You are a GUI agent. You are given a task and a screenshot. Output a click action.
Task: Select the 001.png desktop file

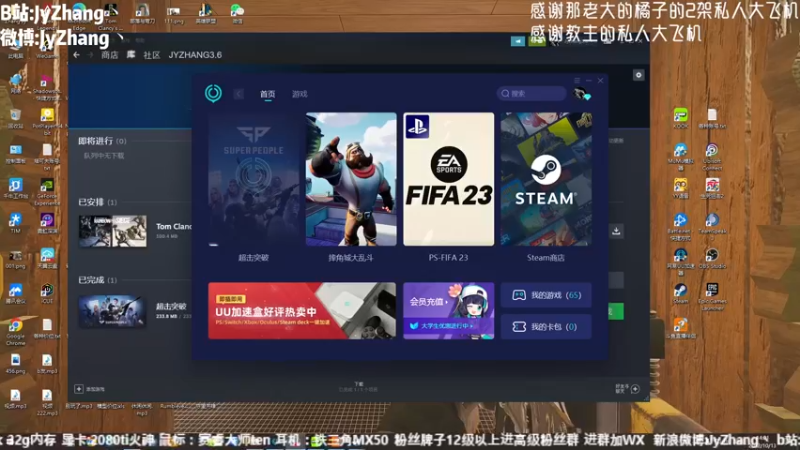tap(15, 258)
